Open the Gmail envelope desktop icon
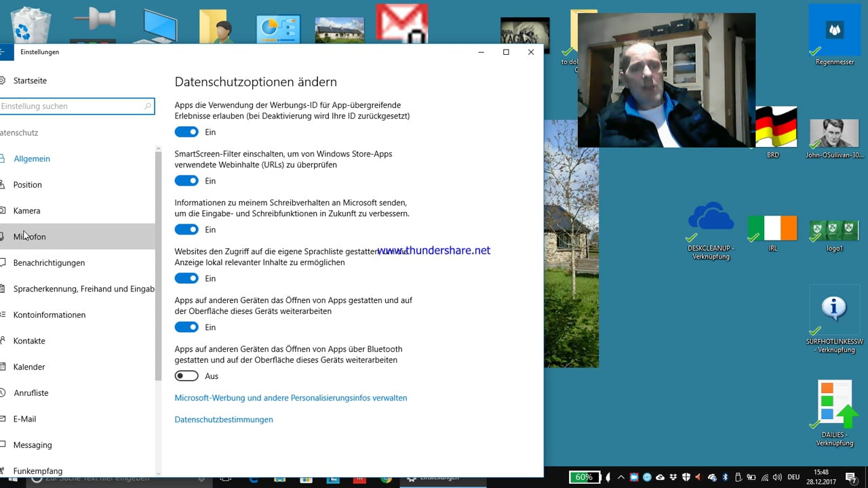Screen dimensions: 868x488 (402, 23)
